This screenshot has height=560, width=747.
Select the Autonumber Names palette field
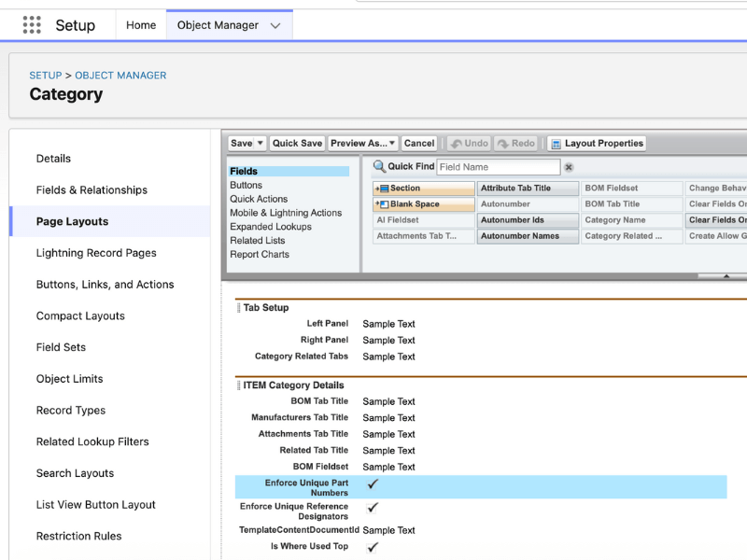tap(528, 236)
